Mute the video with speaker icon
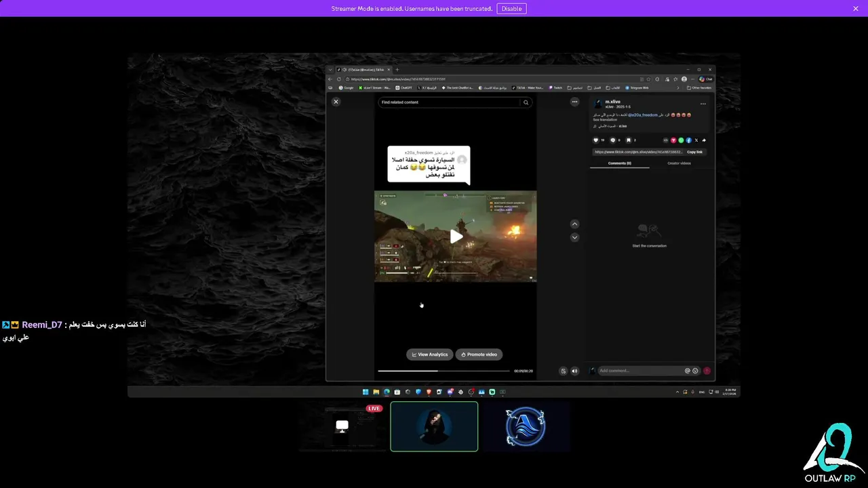868x488 pixels. 574,371
